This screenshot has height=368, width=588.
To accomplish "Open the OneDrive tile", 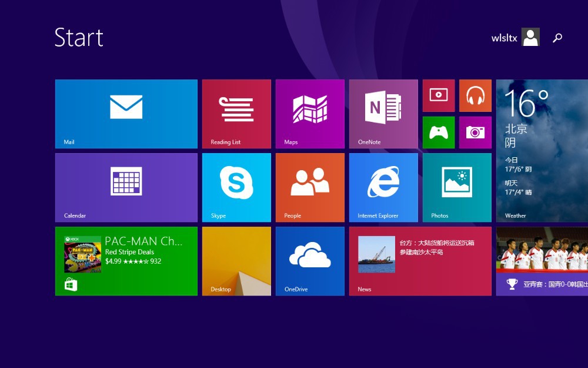I will pos(310,261).
